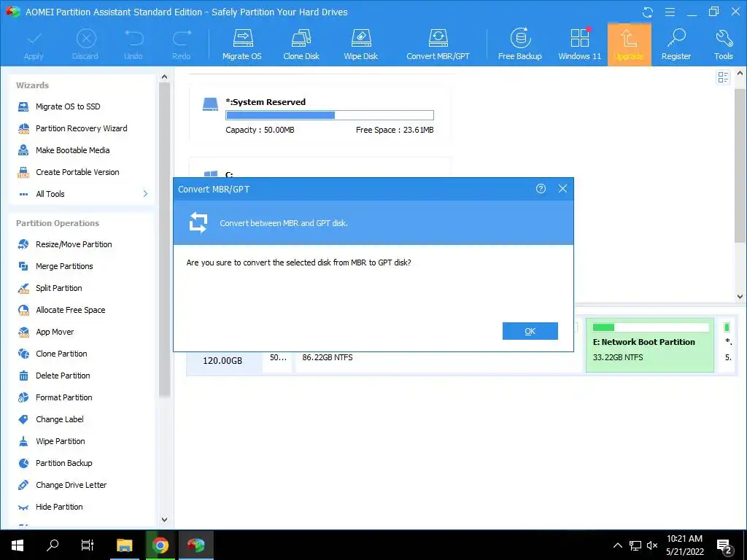Select the System Reserved partition entry

320,114
